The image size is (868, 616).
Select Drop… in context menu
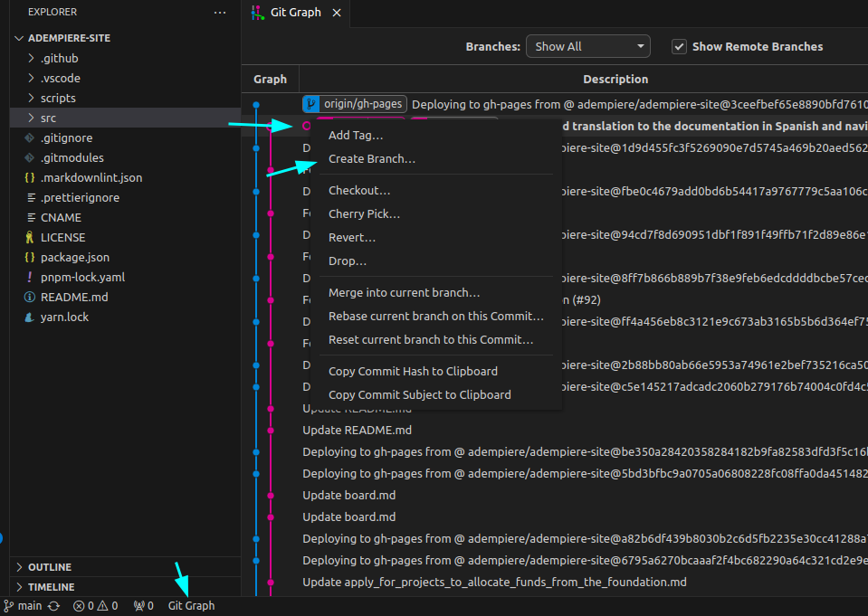(436, 261)
